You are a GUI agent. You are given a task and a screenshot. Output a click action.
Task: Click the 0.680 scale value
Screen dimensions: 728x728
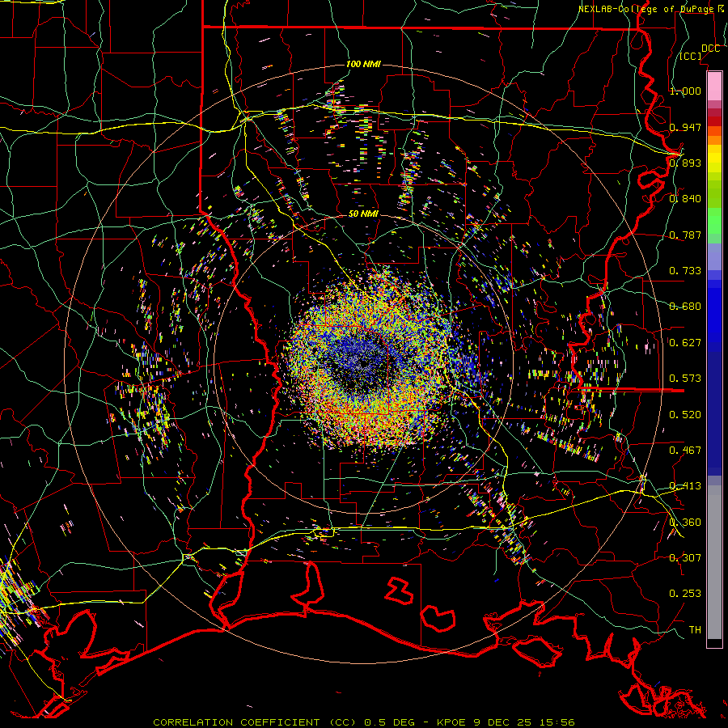click(x=685, y=306)
